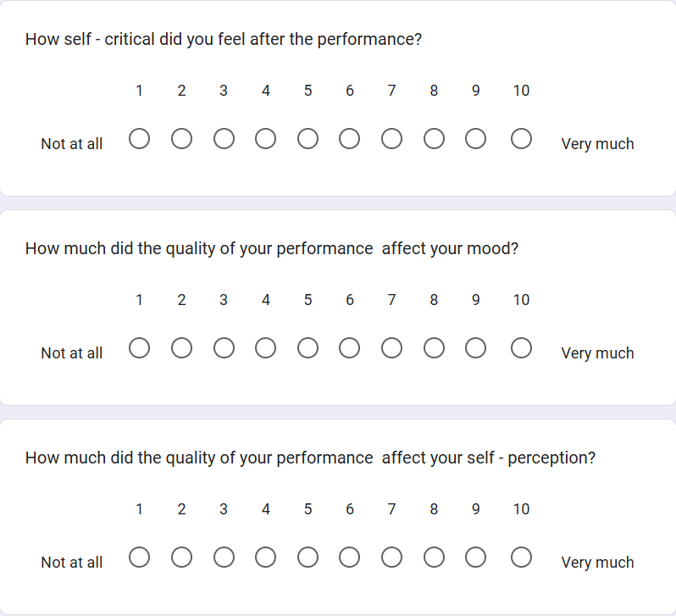Choose 5 for how self-critical you felt
The height and width of the screenshot is (616, 676).
(308, 138)
